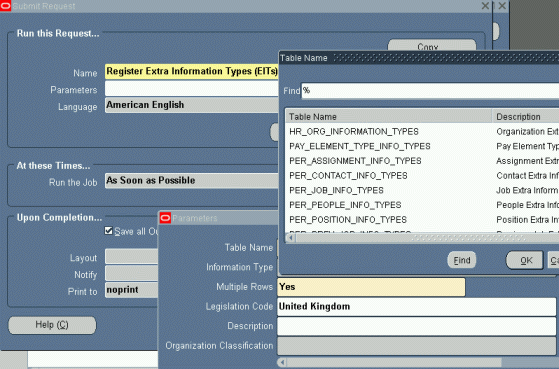This screenshot has height=369, width=559.
Task: Click the Notify field in Upon Completion
Action: point(132,273)
